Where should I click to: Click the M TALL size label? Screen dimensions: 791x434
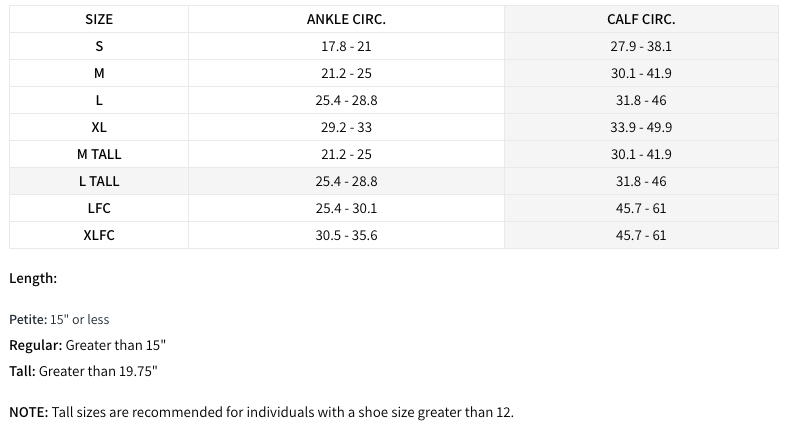point(99,154)
